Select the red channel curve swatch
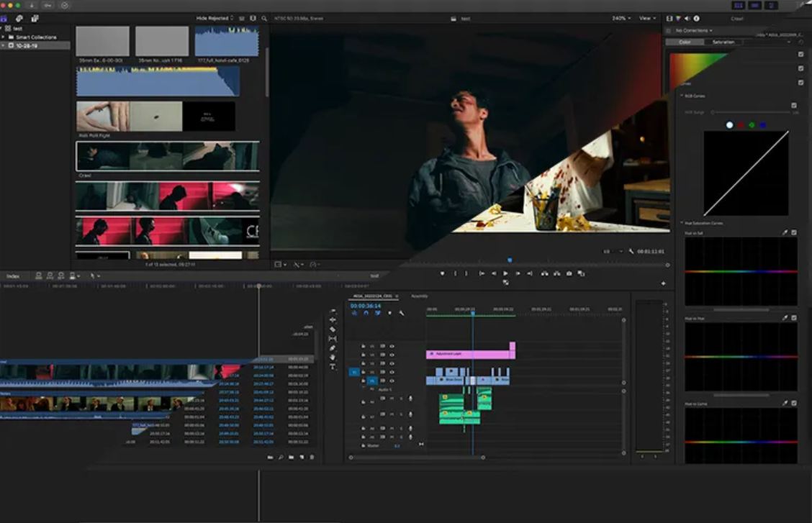 [x=741, y=125]
